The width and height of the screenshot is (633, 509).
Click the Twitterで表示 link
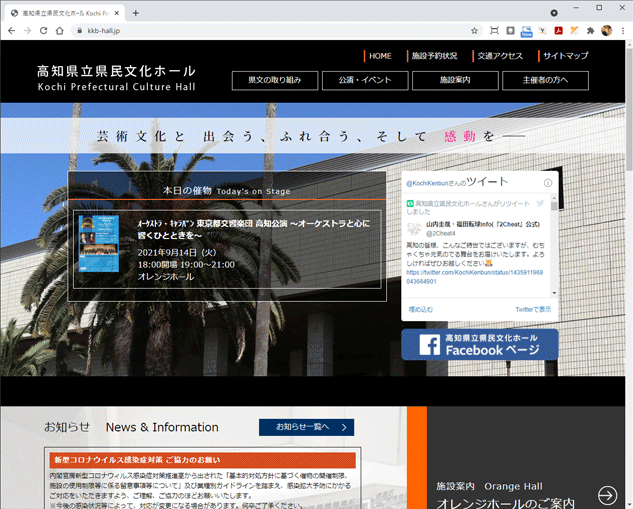pos(533,310)
